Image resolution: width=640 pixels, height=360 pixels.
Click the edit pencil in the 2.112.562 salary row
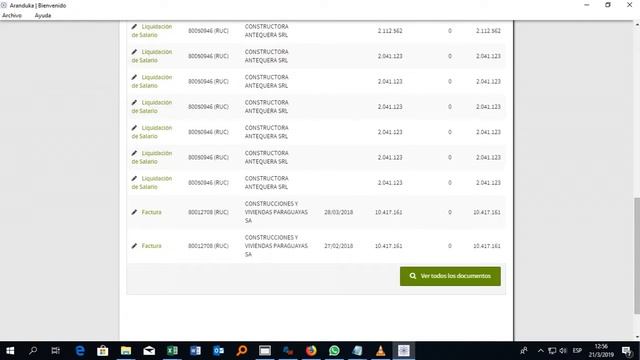coord(134,27)
